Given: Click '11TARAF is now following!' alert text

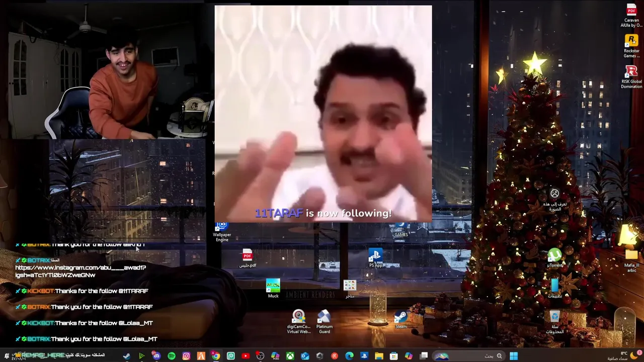Looking at the screenshot, I should [323, 213].
